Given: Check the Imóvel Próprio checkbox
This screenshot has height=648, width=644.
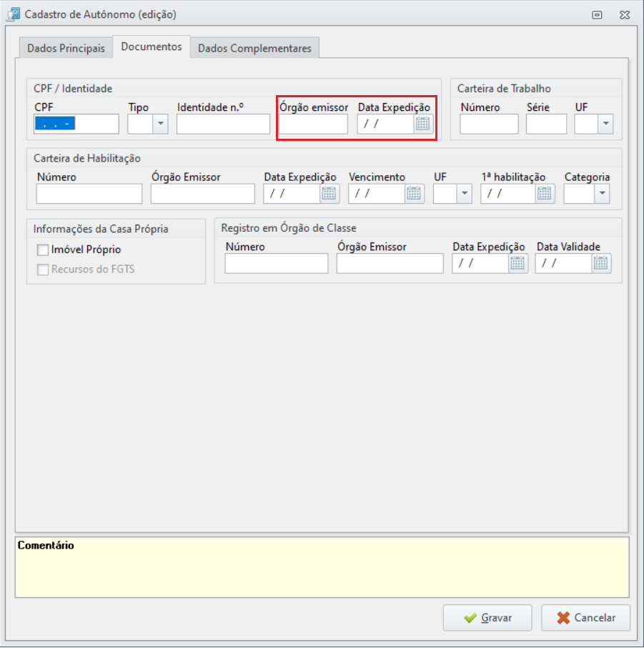Looking at the screenshot, I should 43,250.
